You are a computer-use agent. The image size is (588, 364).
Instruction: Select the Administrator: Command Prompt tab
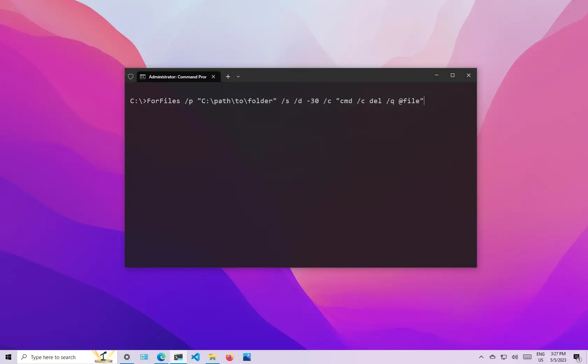click(175, 77)
